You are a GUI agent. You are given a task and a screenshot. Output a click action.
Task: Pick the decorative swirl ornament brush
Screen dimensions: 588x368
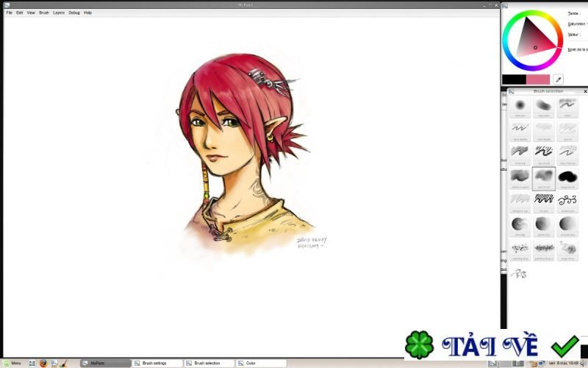coord(567,202)
